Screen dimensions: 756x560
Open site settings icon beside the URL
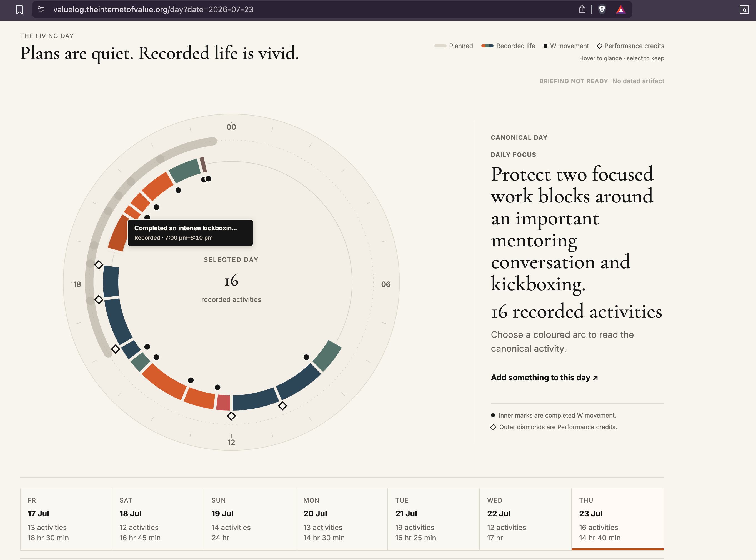coord(41,9)
